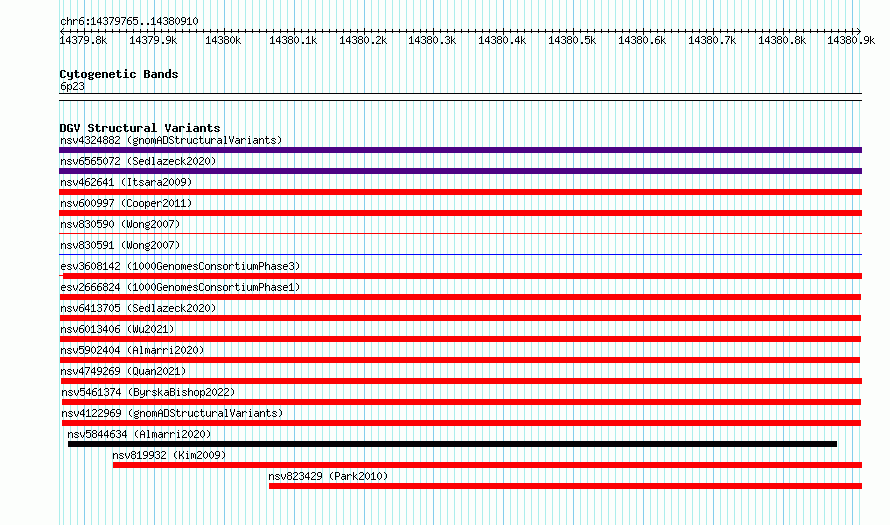890x525 pixels.
Task: Select the nsv4324882 purple variant bar
Action: click(x=460, y=150)
